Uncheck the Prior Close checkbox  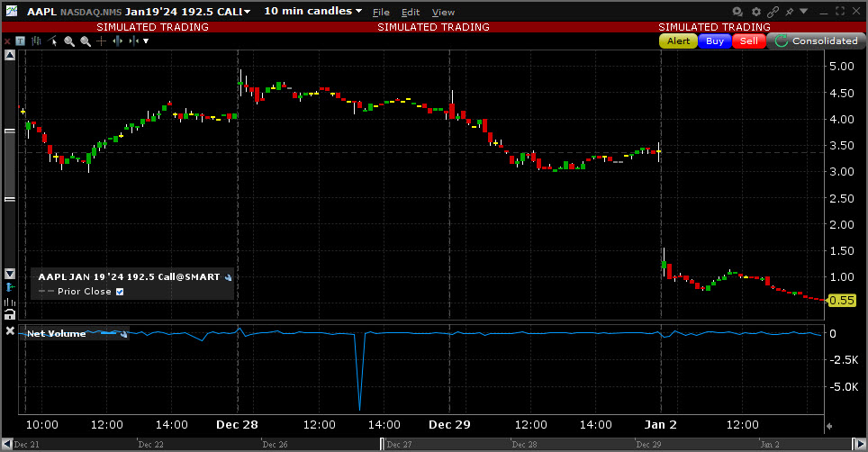[x=120, y=292]
